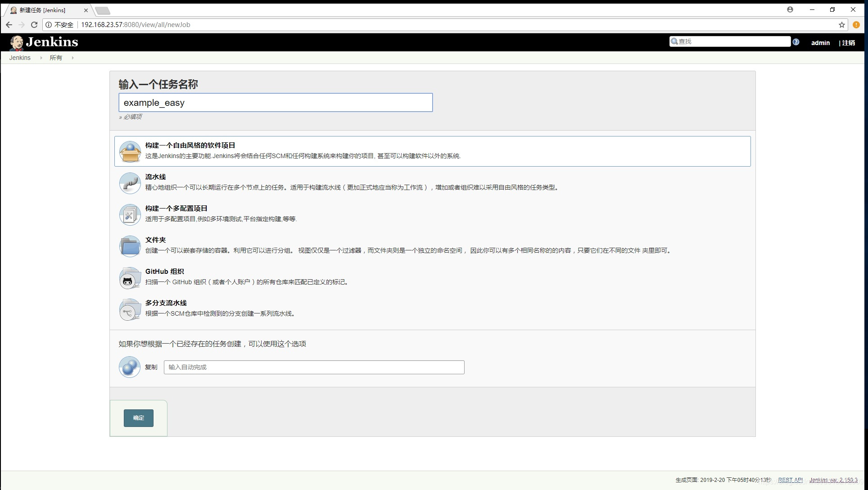Select the multi-configuration project icon

tap(130, 214)
